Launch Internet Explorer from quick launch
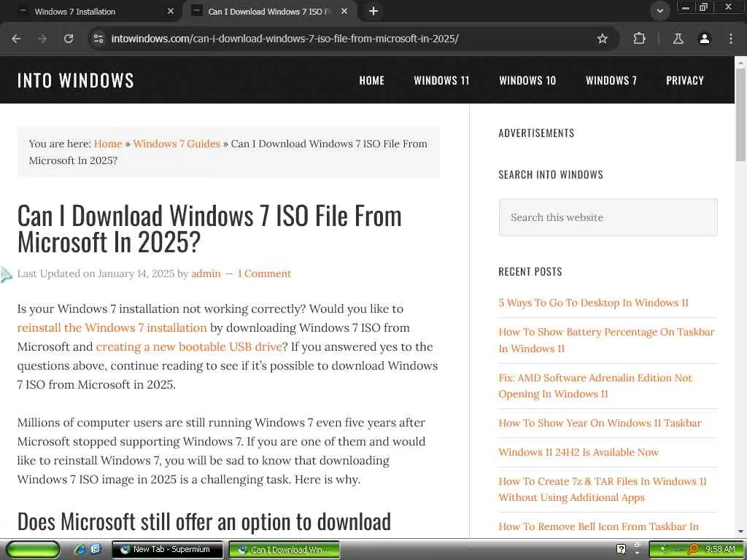The width and height of the screenshot is (747, 560). coord(80,550)
